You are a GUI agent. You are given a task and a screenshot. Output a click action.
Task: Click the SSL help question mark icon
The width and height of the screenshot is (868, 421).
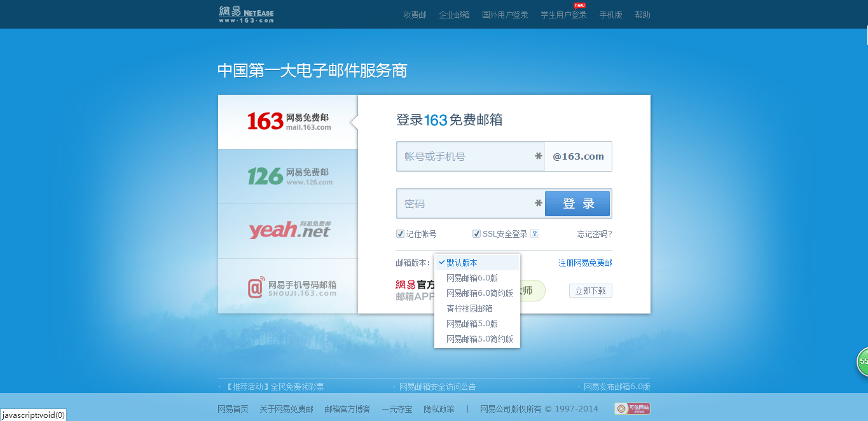(x=535, y=233)
